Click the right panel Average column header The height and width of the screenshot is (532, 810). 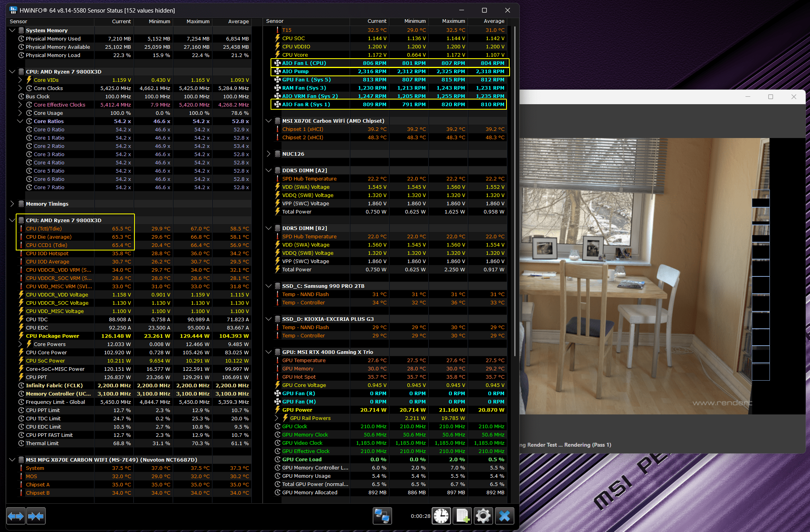493,21
